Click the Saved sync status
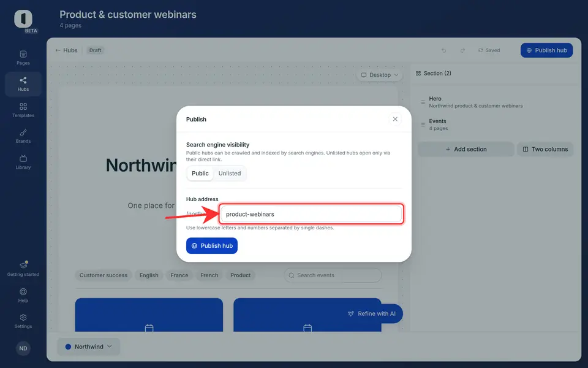The width and height of the screenshot is (588, 368). pos(489,50)
